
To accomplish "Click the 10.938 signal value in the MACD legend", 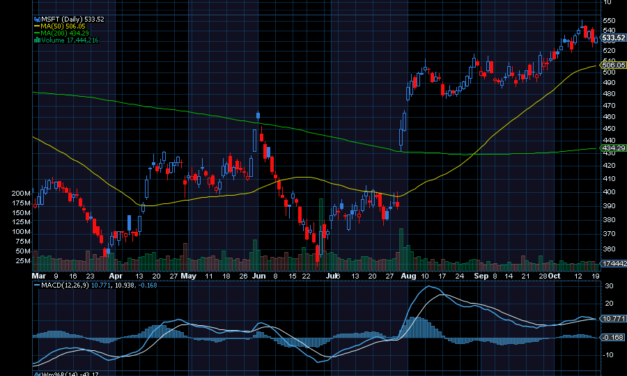I will [x=124, y=286].
